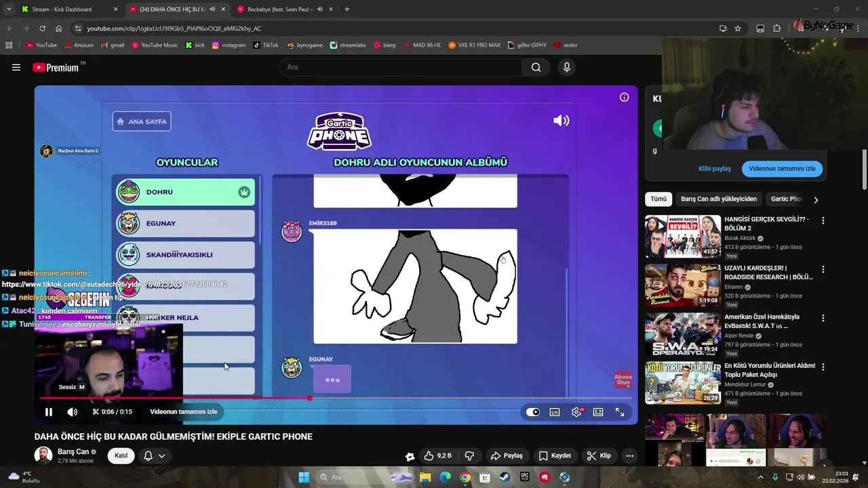
Task: Open options for 'HANGİSİ GERÇEK SEVGİLİ' video
Action: (823, 220)
